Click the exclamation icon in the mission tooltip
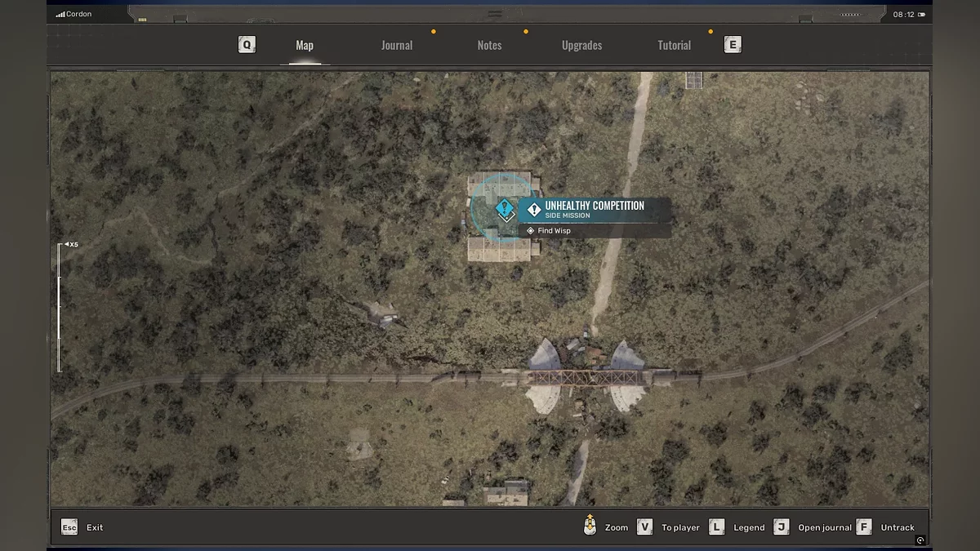Viewport: 980px width, 551px height. pyautogui.click(x=534, y=210)
